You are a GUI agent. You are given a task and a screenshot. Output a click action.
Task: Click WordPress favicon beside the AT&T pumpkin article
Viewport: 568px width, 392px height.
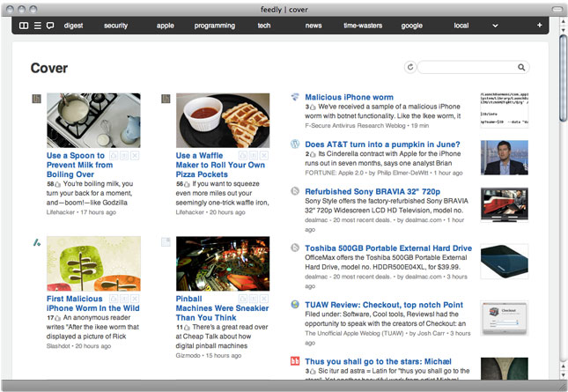point(295,144)
